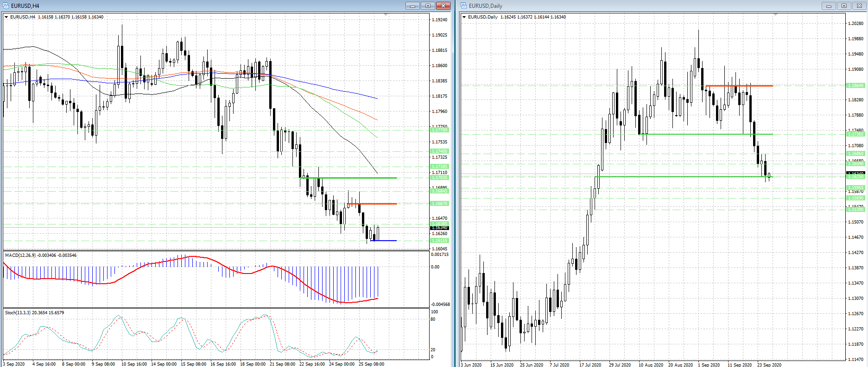Image resolution: width=868 pixels, height=367 pixels.
Task: Select the 1.16845 green level tag on H4
Action: tap(440, 191)
